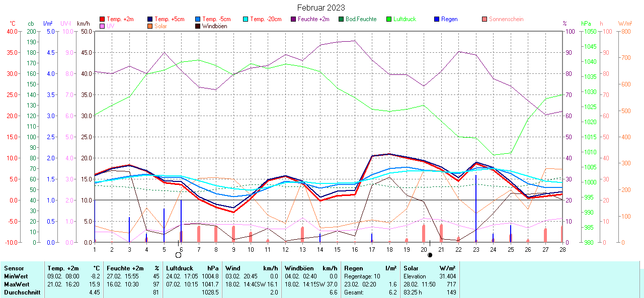Click the average temperature value 4.45

coord(95,292)
